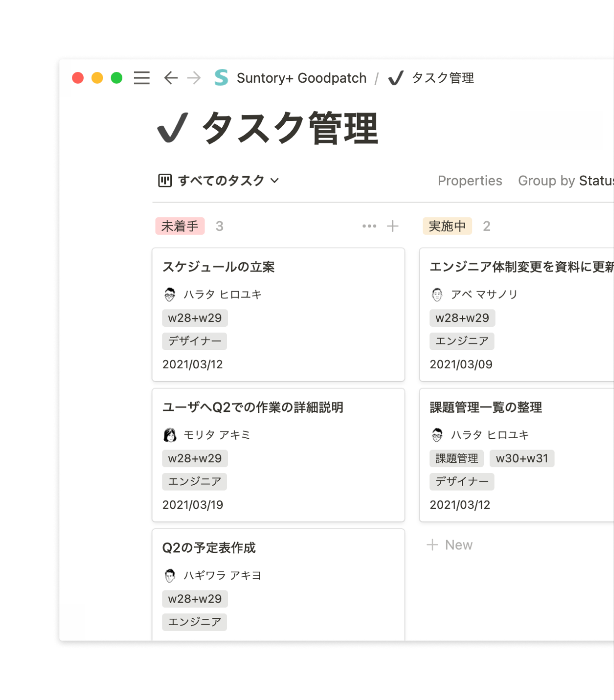Screen dimensions: 614x700
Task: Open the sidebar with the hamburger icon
Action: (x=141, y=78)
